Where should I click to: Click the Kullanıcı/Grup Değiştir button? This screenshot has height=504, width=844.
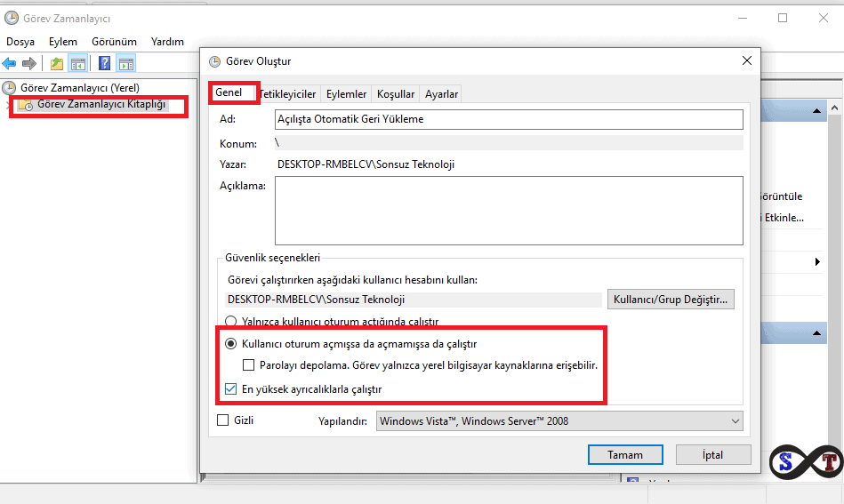[671, 299]
